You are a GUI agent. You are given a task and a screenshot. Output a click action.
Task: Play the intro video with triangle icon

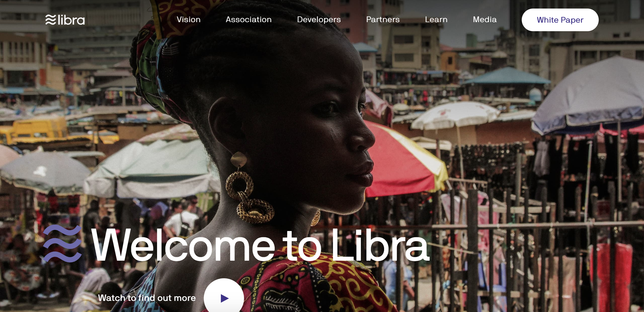coord(224,298)
